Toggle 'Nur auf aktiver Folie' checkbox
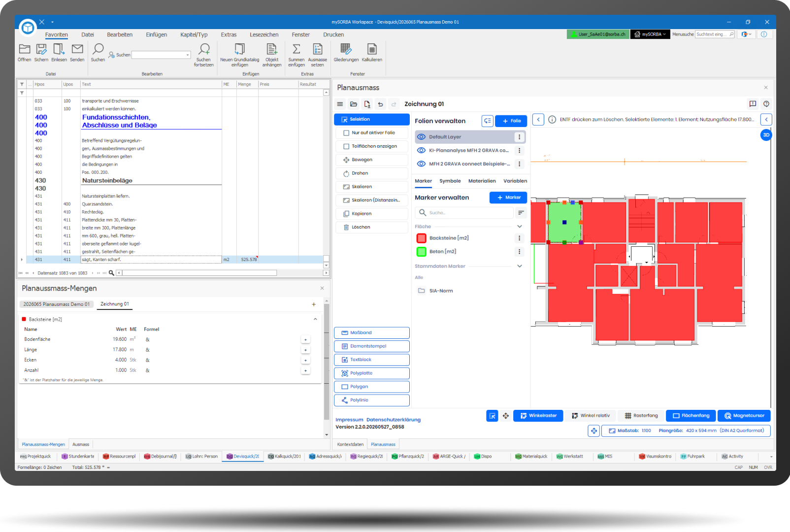The width and height of the screenshot is (790, 532). (346, 133)
